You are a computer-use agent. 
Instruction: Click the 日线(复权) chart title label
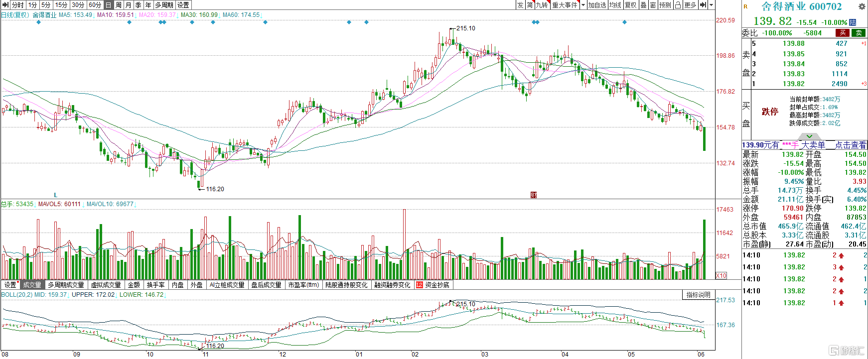point(15,15)
